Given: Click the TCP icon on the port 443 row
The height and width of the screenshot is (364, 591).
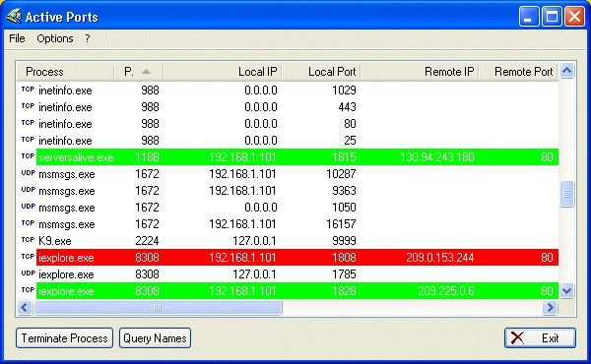Looking at the screenshot, I should (x=28, y=106).
